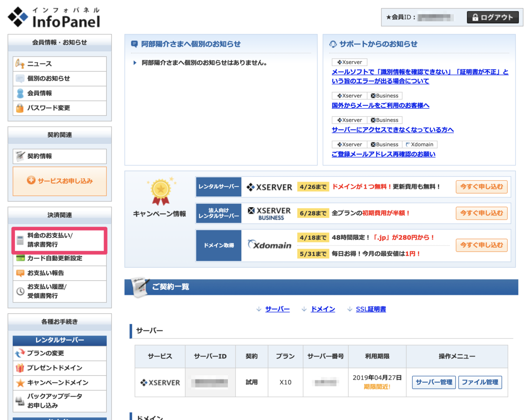Click the card icon beside カード自動更新設定
Viewport: 529px width, 420px height.
(20, 258)
